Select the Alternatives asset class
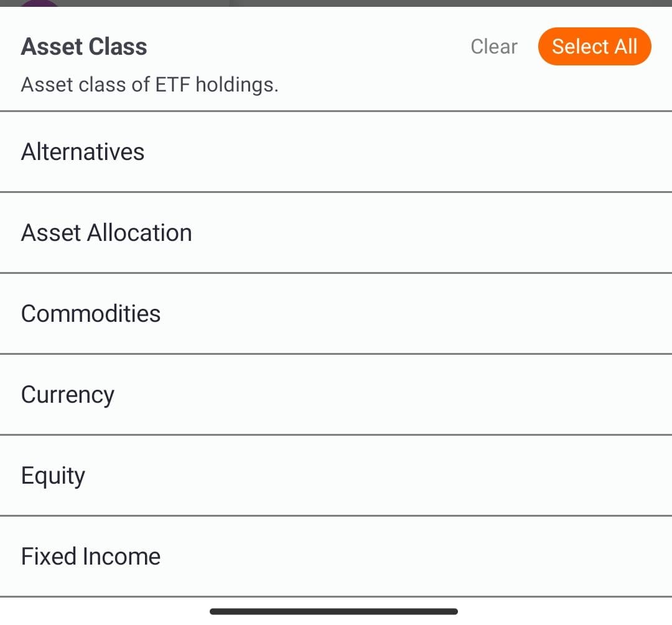Viewport: 672px width, 625px height. pos(82,151)
